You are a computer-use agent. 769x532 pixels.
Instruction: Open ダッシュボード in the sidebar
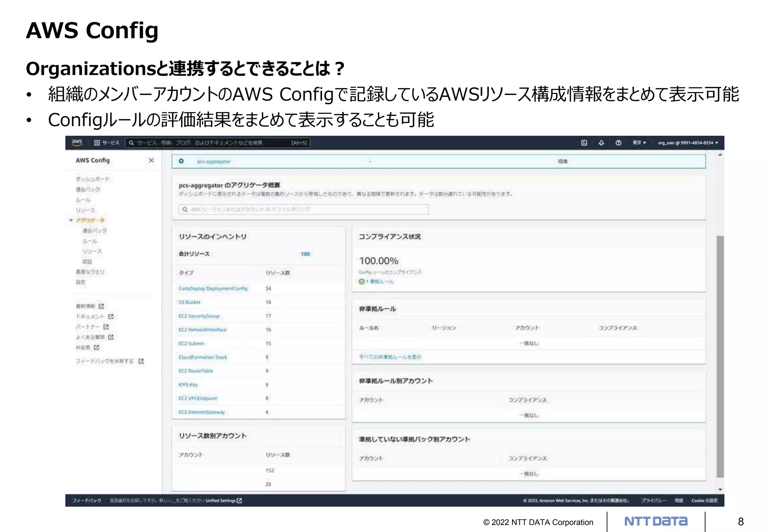92,179
